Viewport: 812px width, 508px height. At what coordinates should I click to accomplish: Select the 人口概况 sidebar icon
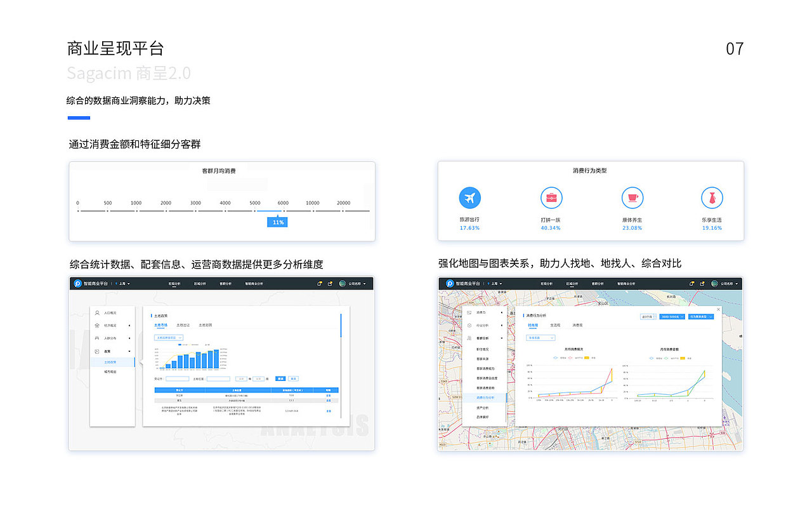97,313
